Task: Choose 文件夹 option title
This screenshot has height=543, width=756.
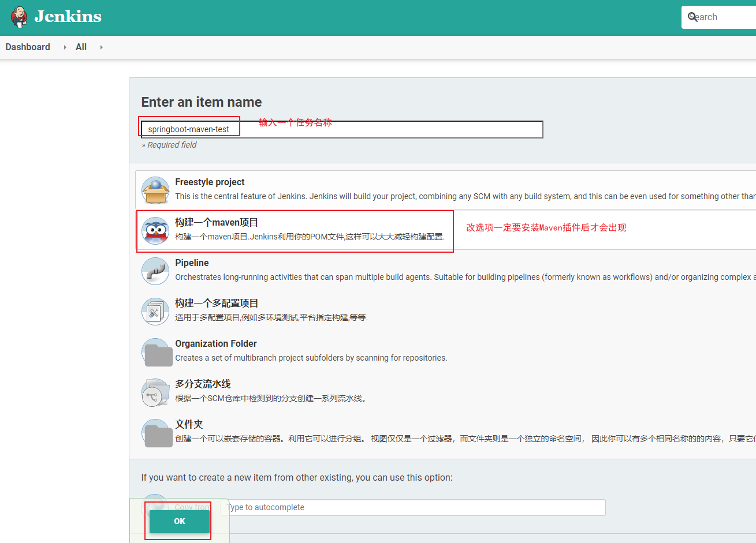Action: click(189, 424)
